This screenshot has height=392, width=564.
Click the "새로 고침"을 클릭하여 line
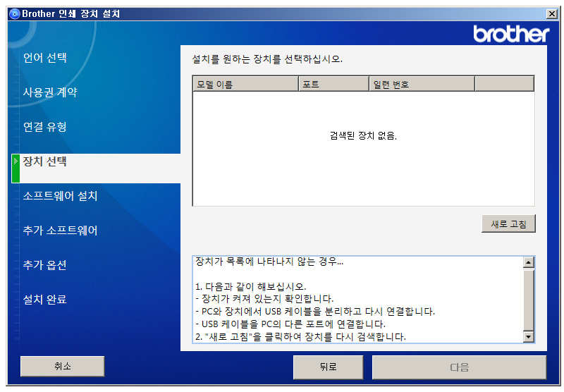pyautogui.click(x=301, y=337)
